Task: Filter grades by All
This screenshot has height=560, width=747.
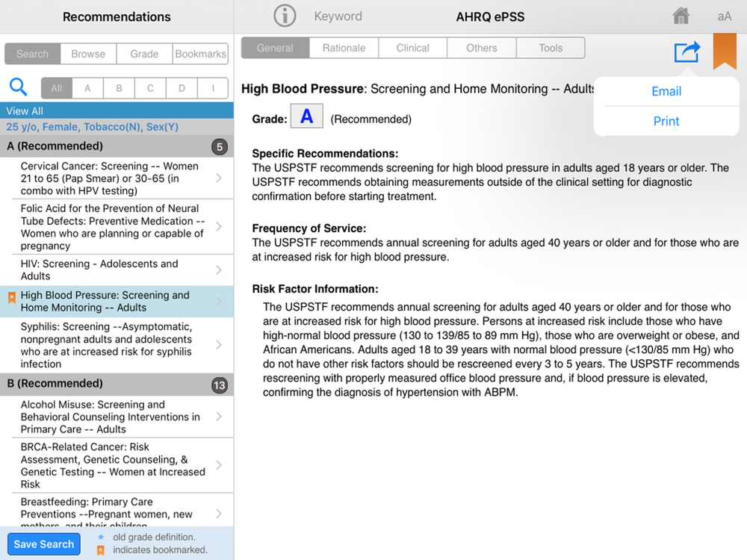Action: 56,88
